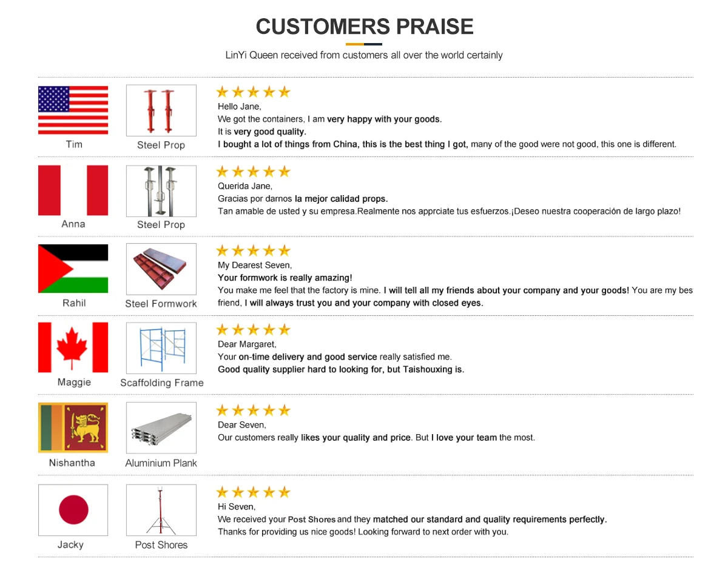Viewport: 728px width, 576px height.
Task: Click the five-star rating in Tim's review
Action: click(253, 92)
